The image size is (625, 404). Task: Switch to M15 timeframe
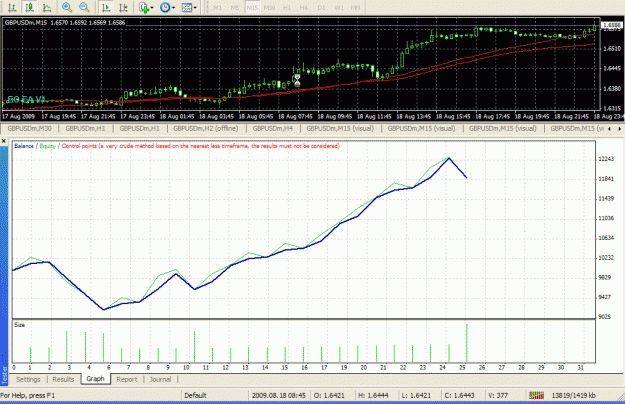click(252, 8)
